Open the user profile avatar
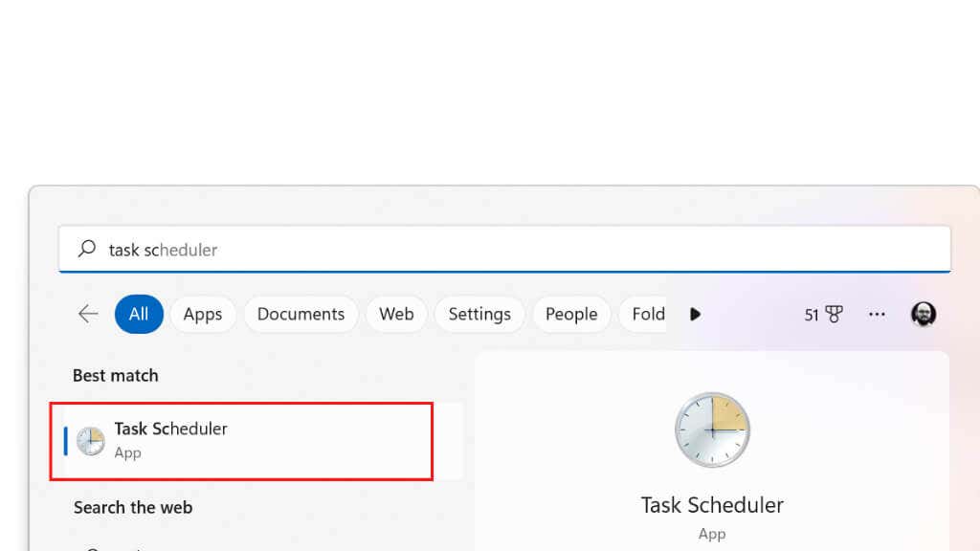Viewport: 980px width, 551px height. pos(924,314)
